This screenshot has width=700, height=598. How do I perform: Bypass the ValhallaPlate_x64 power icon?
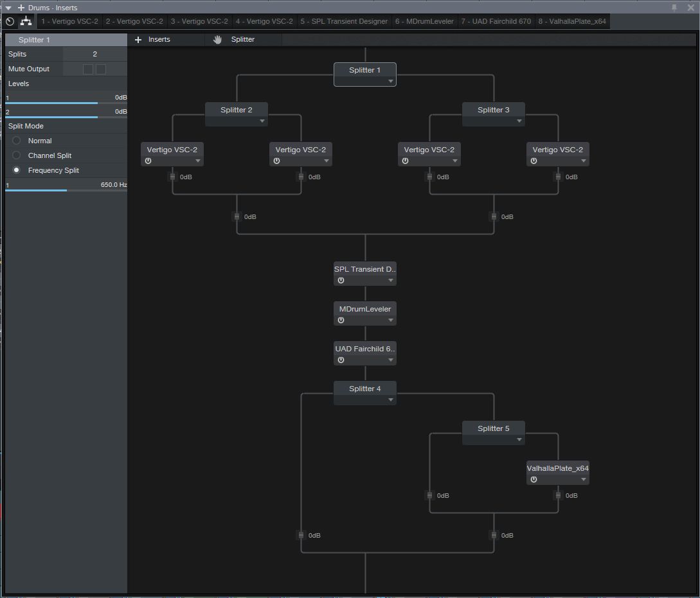click(534, 479)
